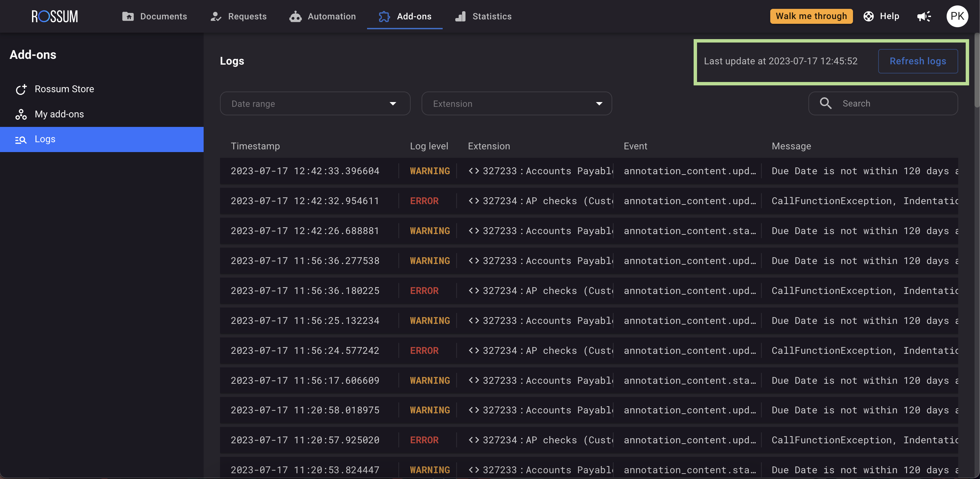Click the Documents folder icon
Viewport: 980px width, 479px height.
pos(128,16)
